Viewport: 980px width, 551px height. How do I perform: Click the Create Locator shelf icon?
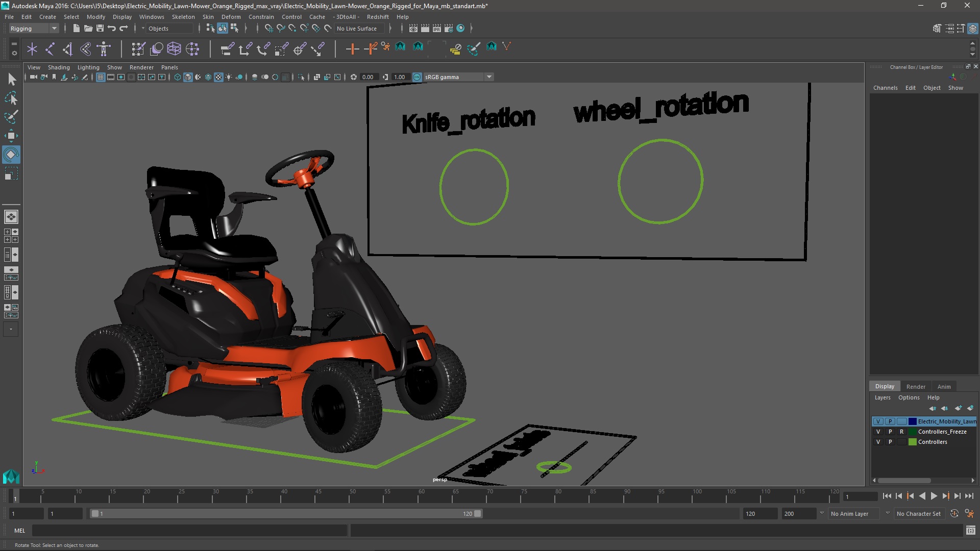pos(32,49)
